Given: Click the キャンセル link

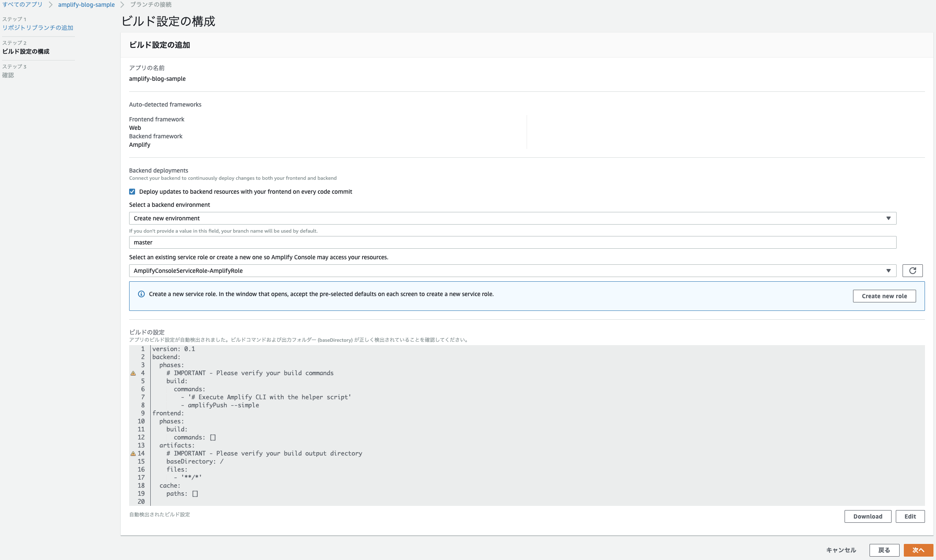Looking at the screenshot, I should (x=841, y=550).
